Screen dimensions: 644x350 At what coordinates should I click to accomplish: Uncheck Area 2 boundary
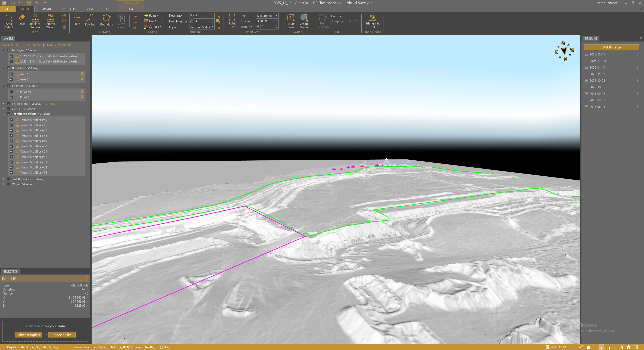11,79
